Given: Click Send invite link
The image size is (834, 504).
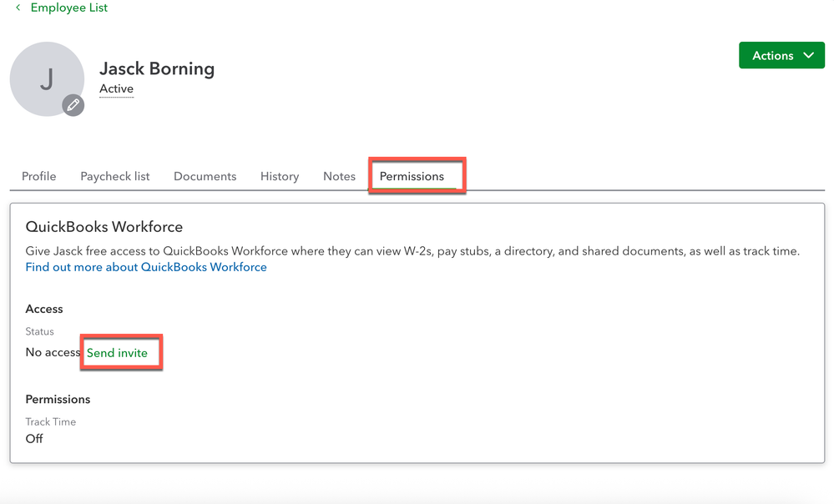Looking at the screenshot, I should pos(117,353).
